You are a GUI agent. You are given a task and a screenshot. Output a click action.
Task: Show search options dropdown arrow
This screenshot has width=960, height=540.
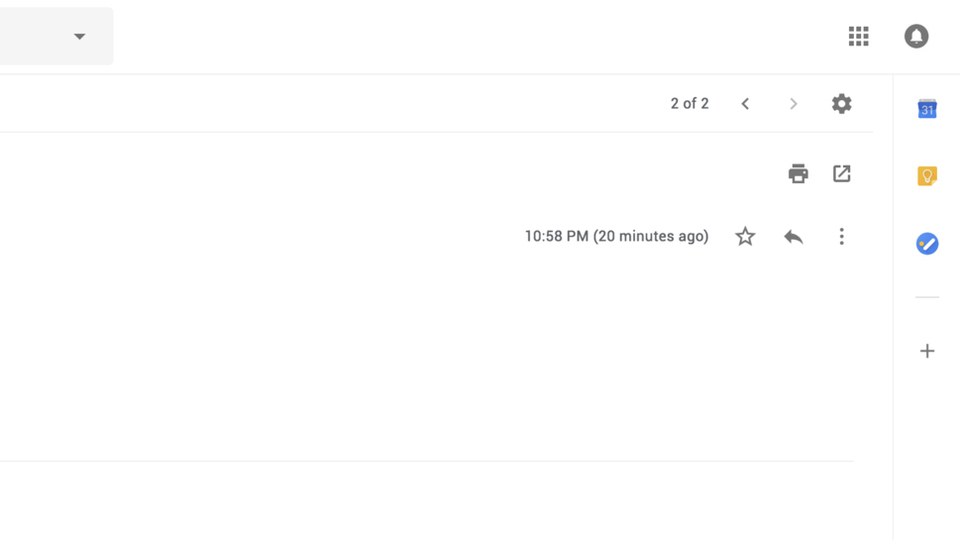pyautogui.click(x=80, y=36)
